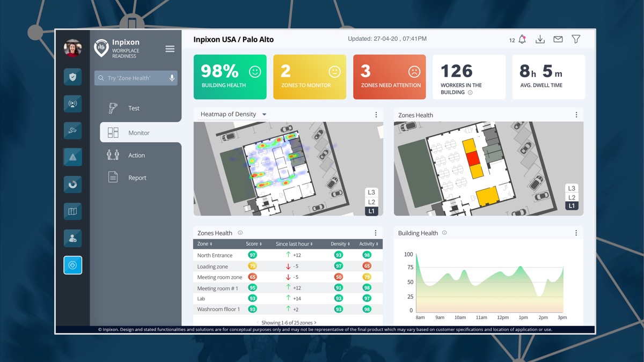Open Building Health chart three-dot options
The image size is (644, 362).
click(x=576, y=233)
